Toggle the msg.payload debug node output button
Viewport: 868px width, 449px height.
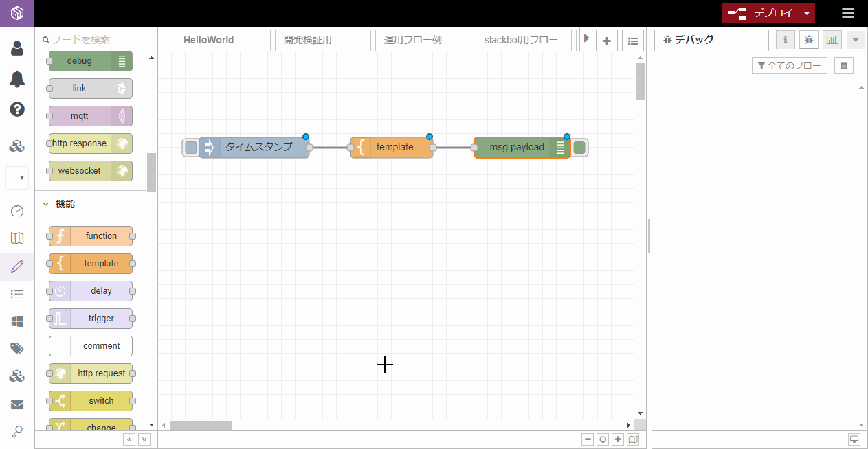(x=579, y=148)
